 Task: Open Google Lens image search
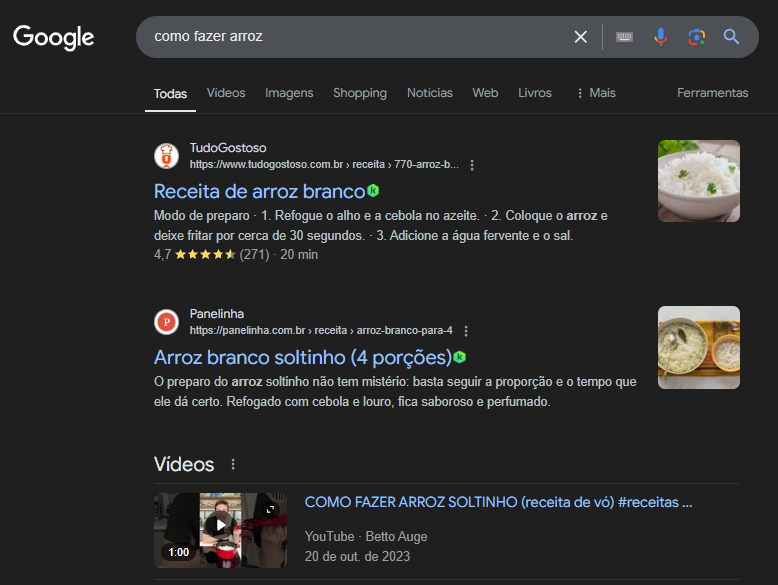coord(697,37)
